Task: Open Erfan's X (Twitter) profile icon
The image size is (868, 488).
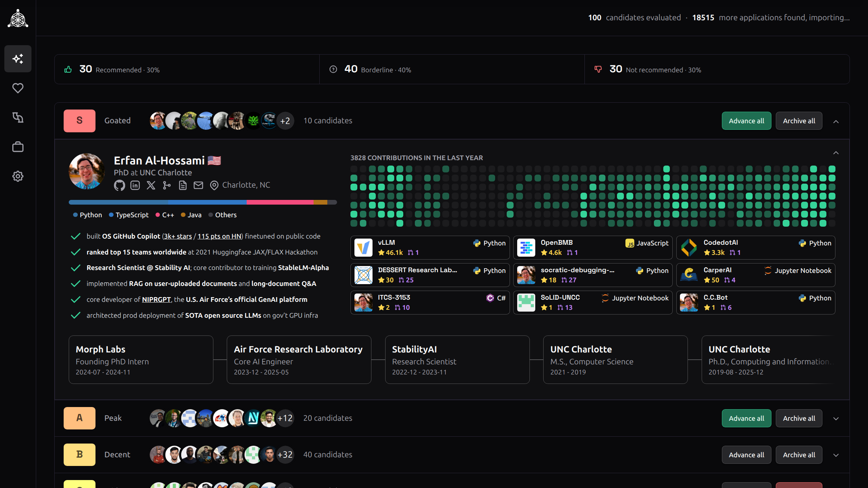Action: point(151,185)
